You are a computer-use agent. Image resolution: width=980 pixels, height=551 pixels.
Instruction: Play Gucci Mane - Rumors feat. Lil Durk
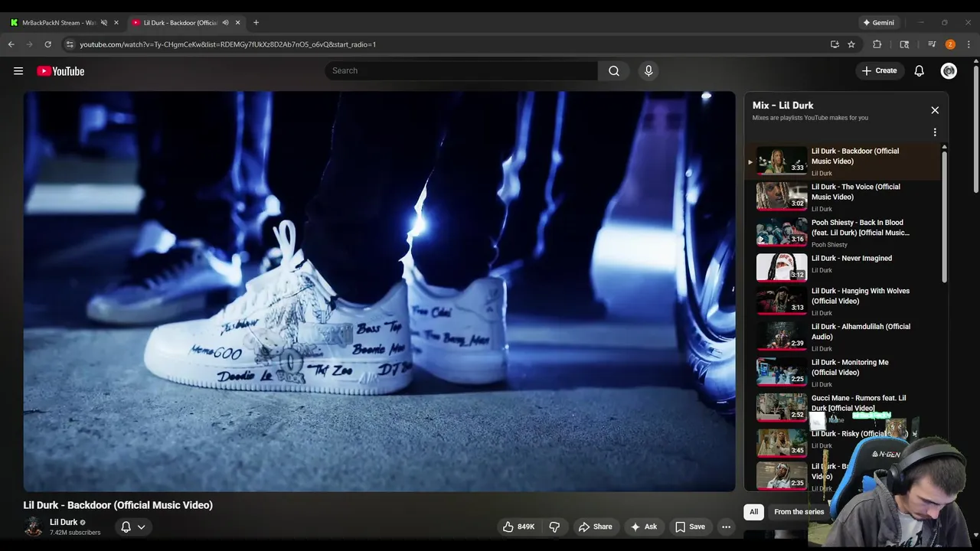843,408
